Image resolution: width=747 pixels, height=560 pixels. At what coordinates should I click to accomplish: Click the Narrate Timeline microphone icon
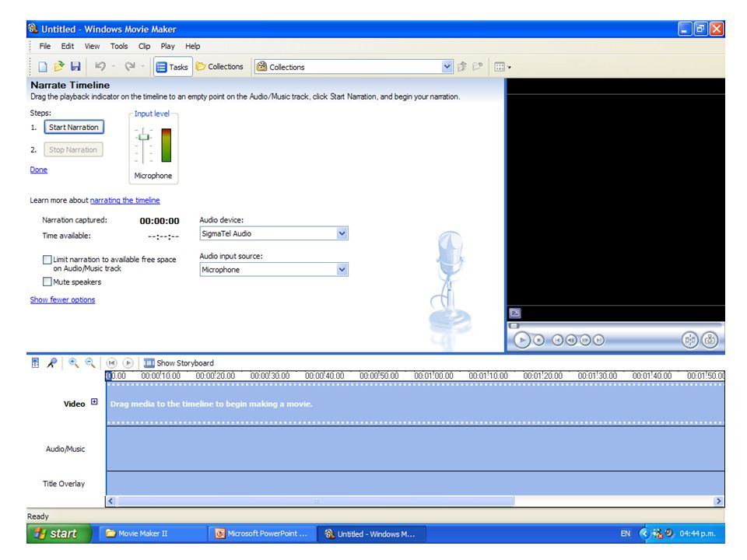52,363
